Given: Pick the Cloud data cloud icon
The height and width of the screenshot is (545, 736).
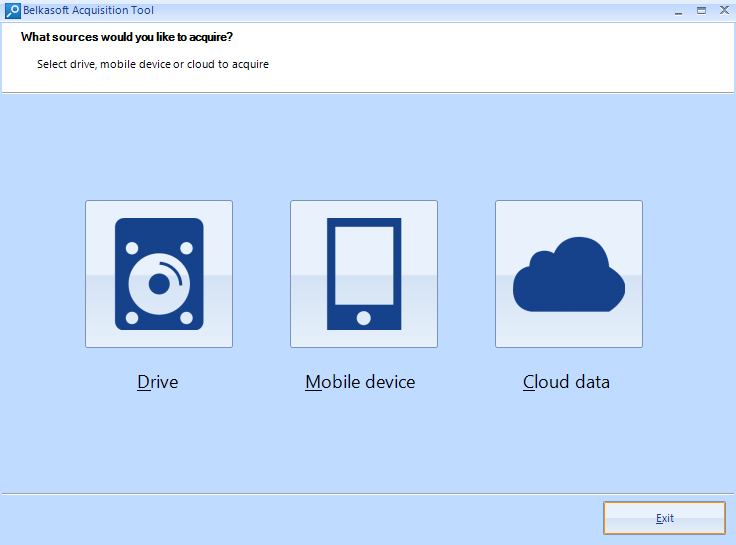Looking at the screenshot, I should coord(569,274).
